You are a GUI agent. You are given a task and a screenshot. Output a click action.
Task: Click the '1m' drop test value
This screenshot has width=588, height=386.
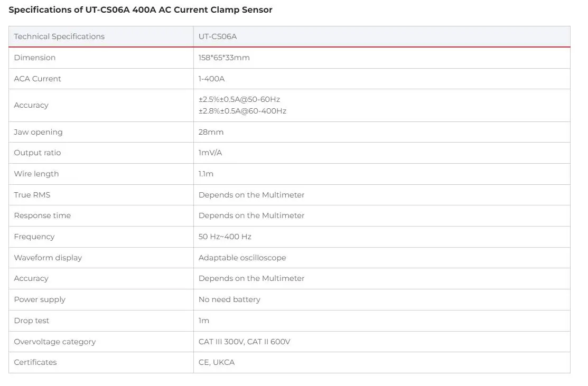[x=203, y=321]
